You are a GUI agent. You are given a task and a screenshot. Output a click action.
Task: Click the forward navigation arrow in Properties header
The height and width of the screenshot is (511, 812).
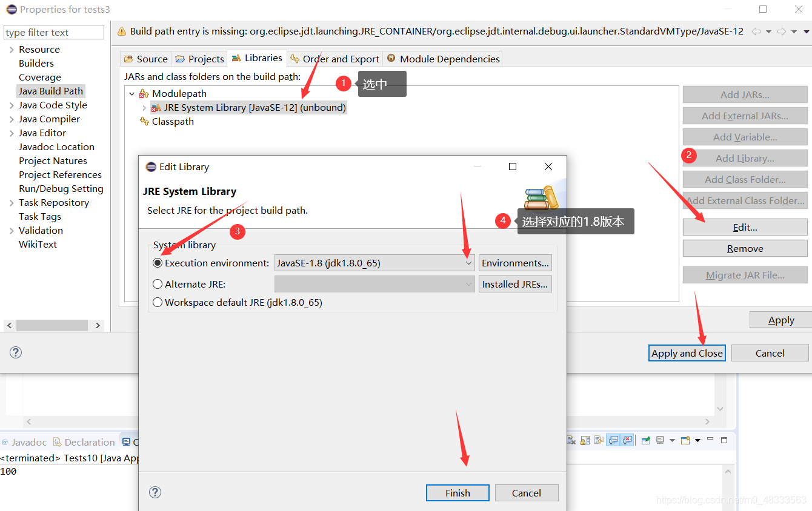[782, 31]
